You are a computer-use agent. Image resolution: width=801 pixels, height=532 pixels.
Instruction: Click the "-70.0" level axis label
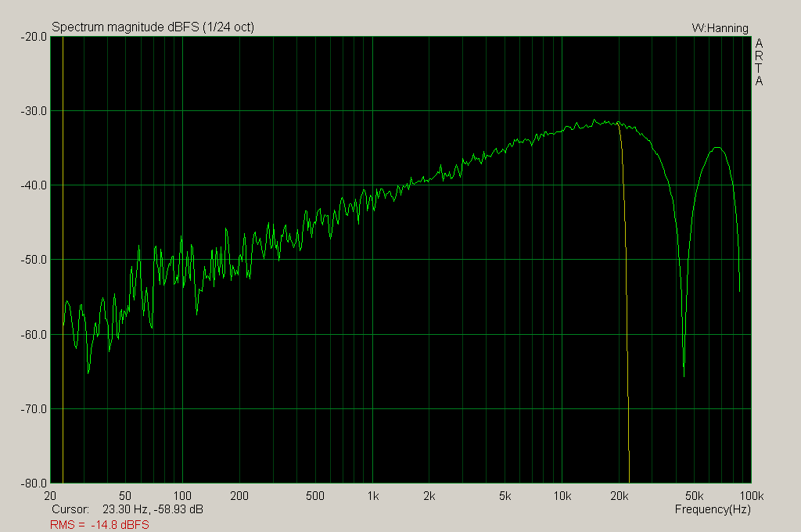click(x=34, y=409)
